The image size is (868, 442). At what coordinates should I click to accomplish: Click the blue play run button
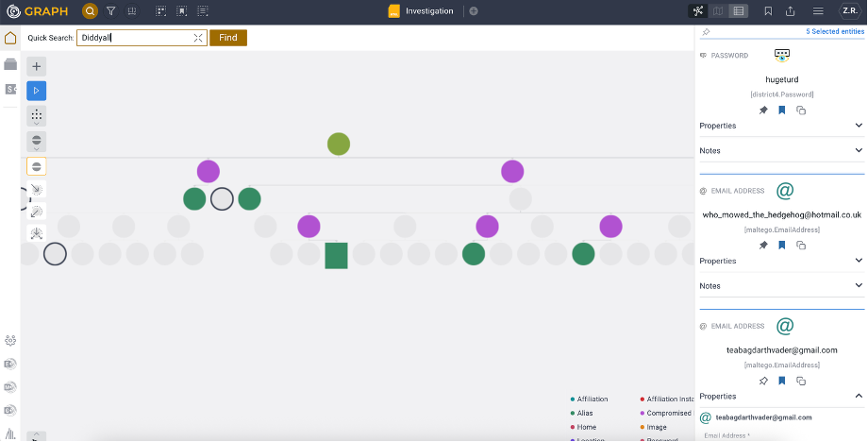(37, 91)
